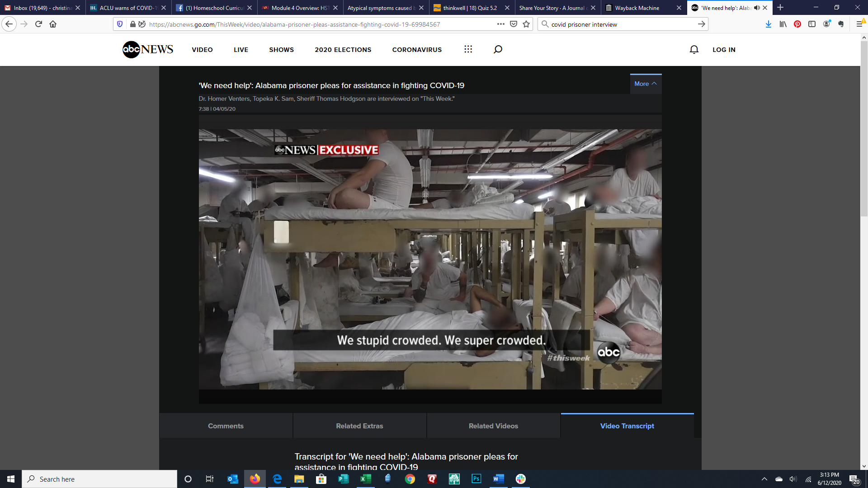Screen dimensions: 868x488
Task: Switch to the Related Videos tab
Action: tap(493, 426)
